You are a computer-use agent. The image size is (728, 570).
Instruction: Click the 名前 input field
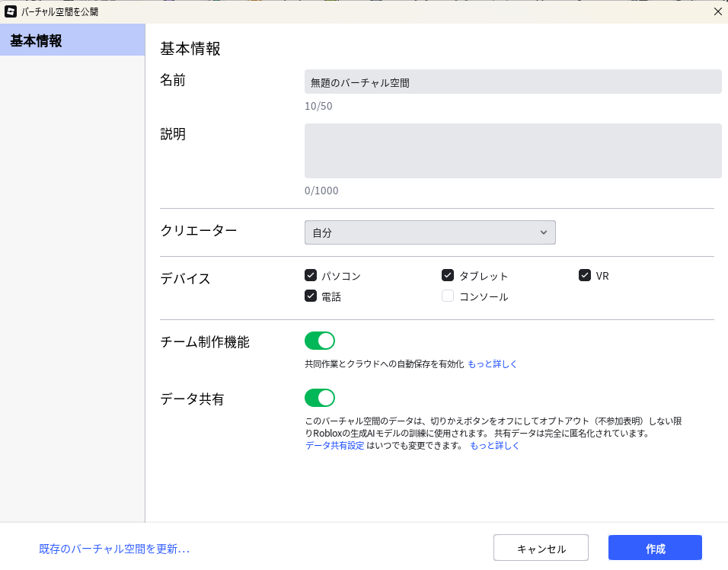pyautogui.click(x=513, y=82)
